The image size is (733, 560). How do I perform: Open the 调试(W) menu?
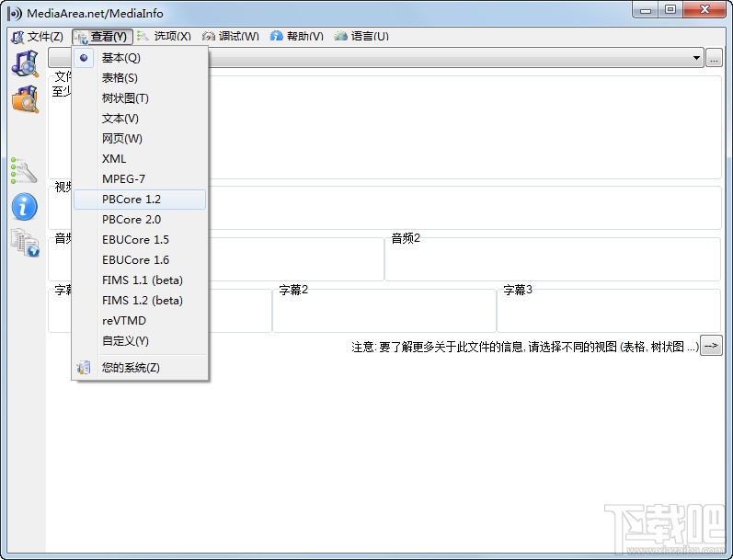[231, 37]
